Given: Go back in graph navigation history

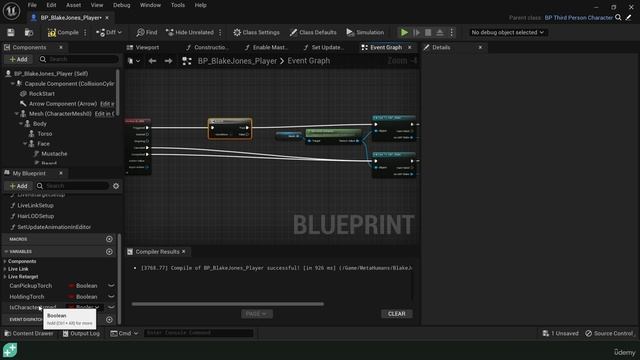Looking at the screenshot, I should coord(152,61).
